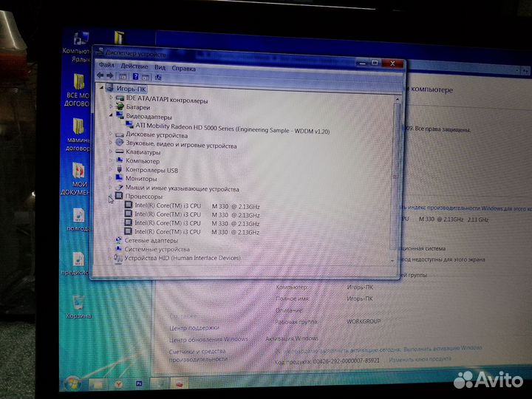Screen dimensions: 532x399
Task: Expand the Батареи category arrow
Action: point(111,106)
